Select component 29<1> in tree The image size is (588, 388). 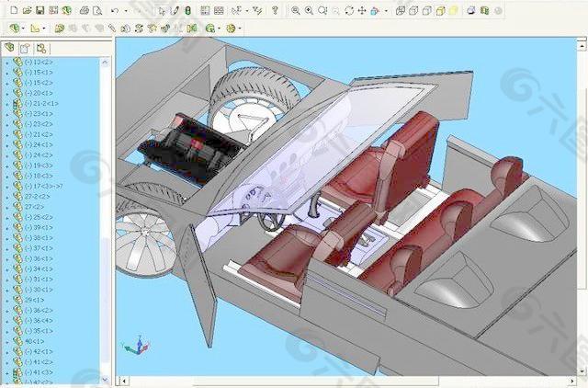(34, 300)
